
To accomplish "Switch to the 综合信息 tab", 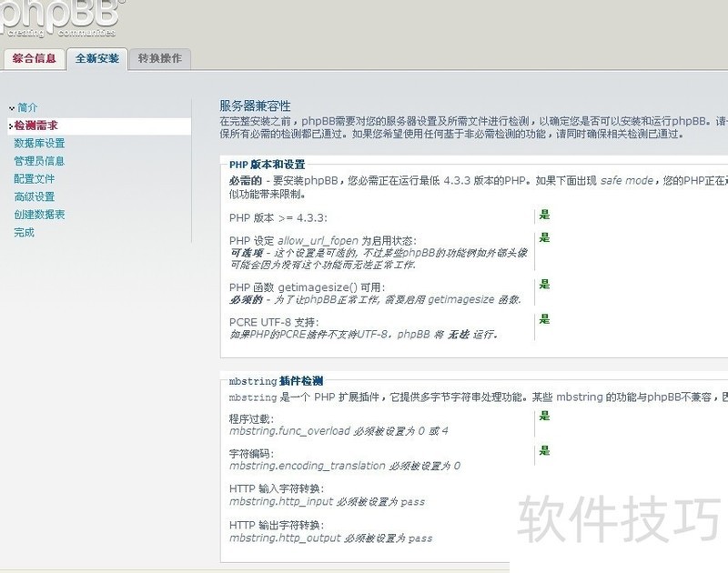I will [34, 58].
